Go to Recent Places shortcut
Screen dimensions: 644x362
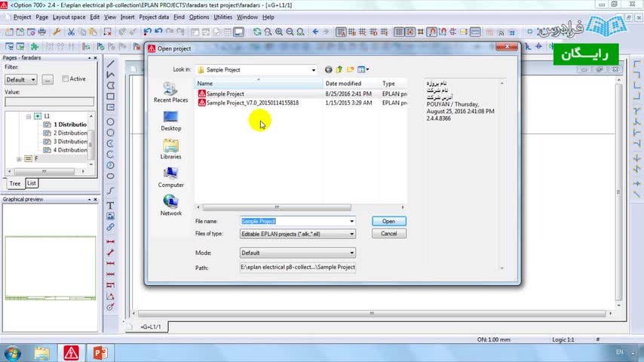pos(171,92)
